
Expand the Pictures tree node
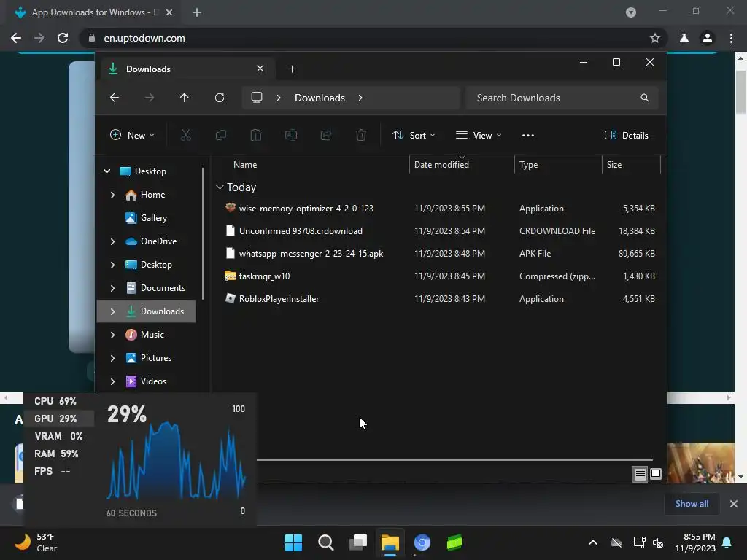tap(112, 358)
